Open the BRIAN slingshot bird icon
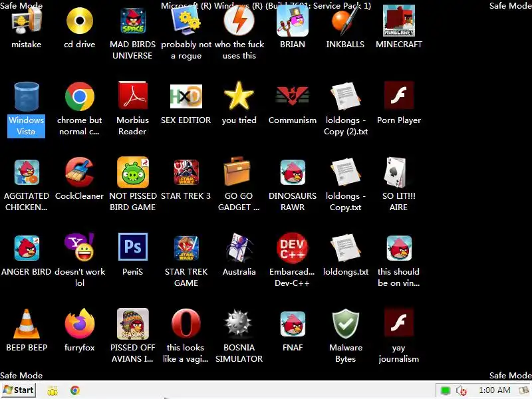The image size is (532, 399). 293,21
